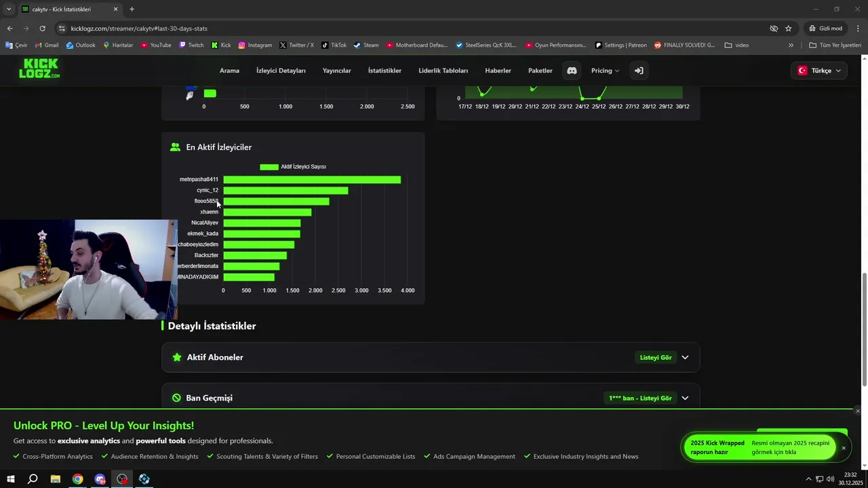Expand the Ban Geçmişi section chevron

(x=685, y=398)
